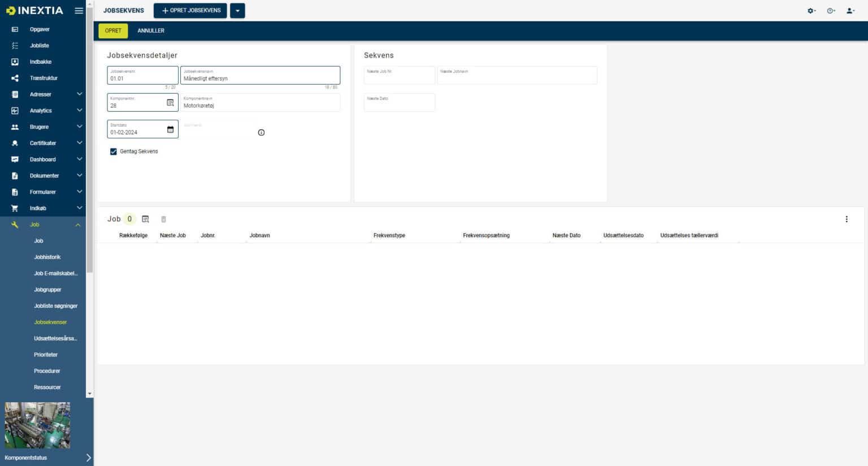Uncheck the Gentag Sekvens checkbox
The height and width of the screenshot is (466, 868).
[x=114, y=151]
